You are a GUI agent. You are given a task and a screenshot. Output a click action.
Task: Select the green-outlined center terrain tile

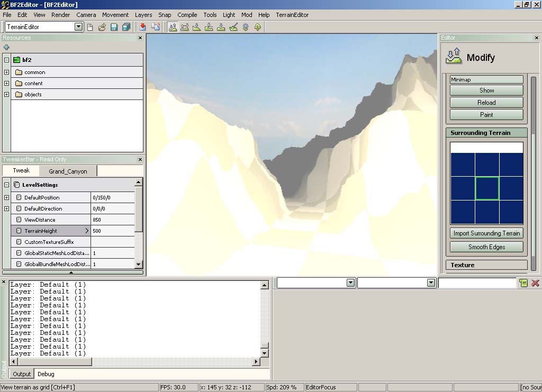(487, 188)
